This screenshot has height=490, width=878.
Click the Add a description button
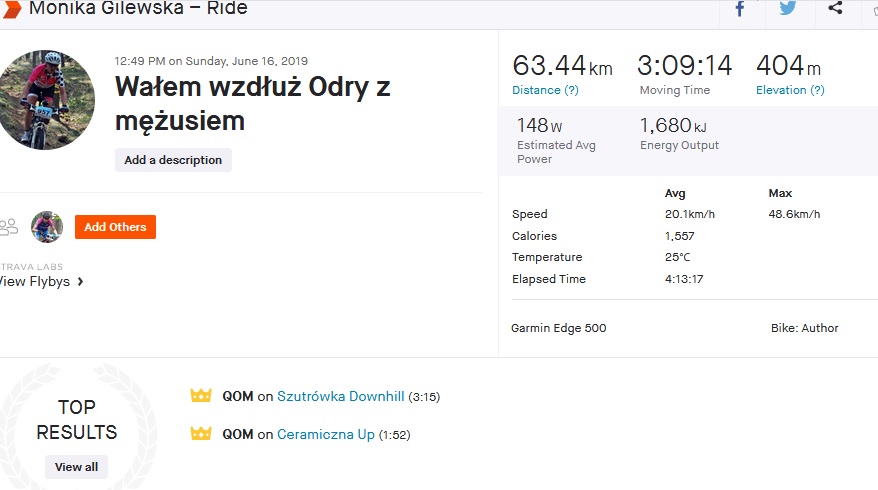(173, 160)
